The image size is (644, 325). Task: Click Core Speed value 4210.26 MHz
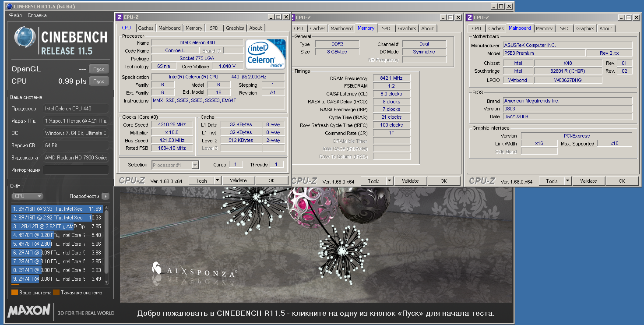172,124
